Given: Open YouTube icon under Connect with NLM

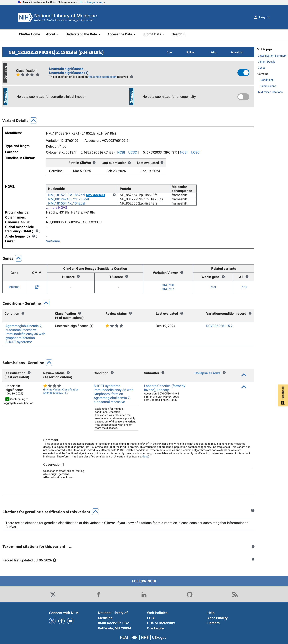Looking at the screenshot, I should (70, 621).
